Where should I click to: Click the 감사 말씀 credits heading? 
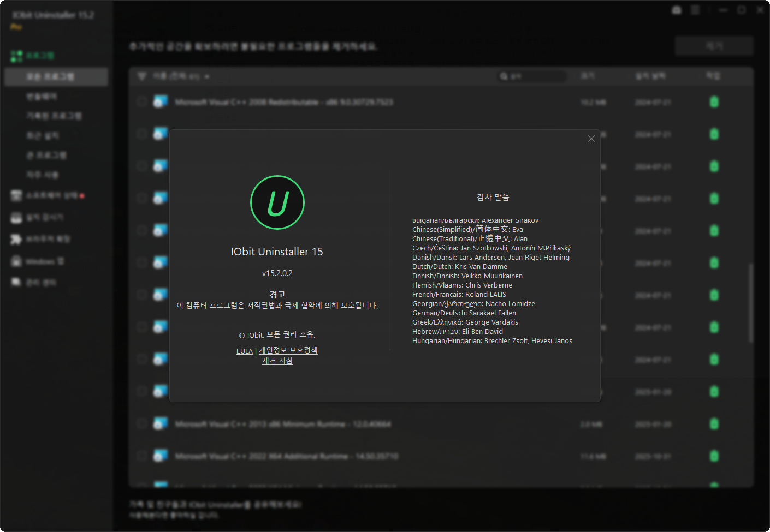pyautogui.click(x=493, y=197)
